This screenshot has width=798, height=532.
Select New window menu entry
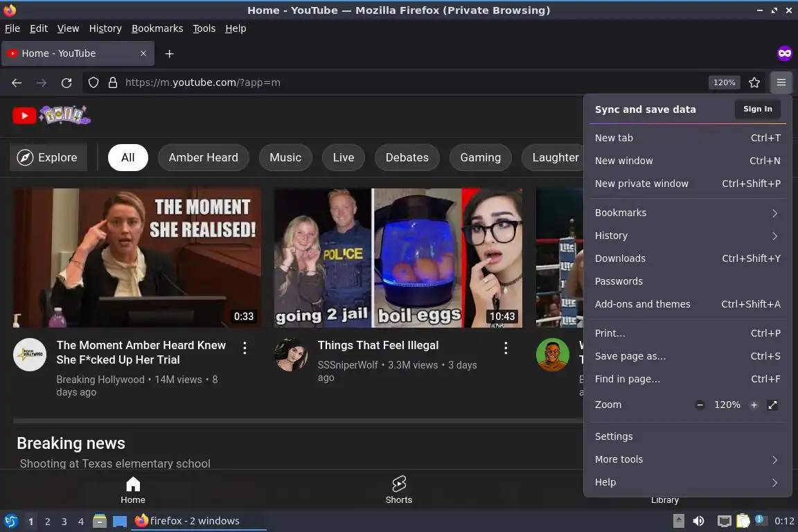click(687, 161)
